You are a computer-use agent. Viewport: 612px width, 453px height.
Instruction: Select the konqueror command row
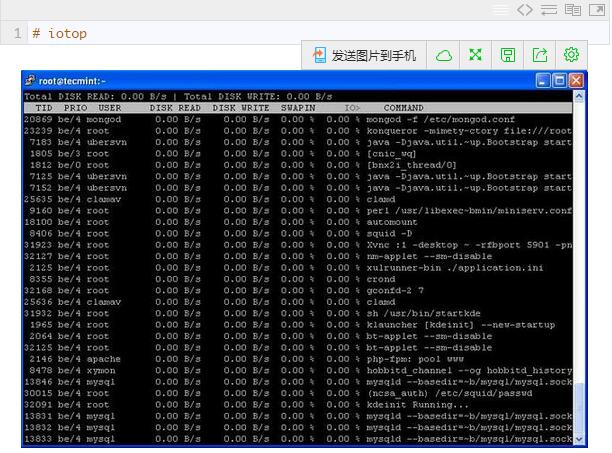tap(298, 131)
